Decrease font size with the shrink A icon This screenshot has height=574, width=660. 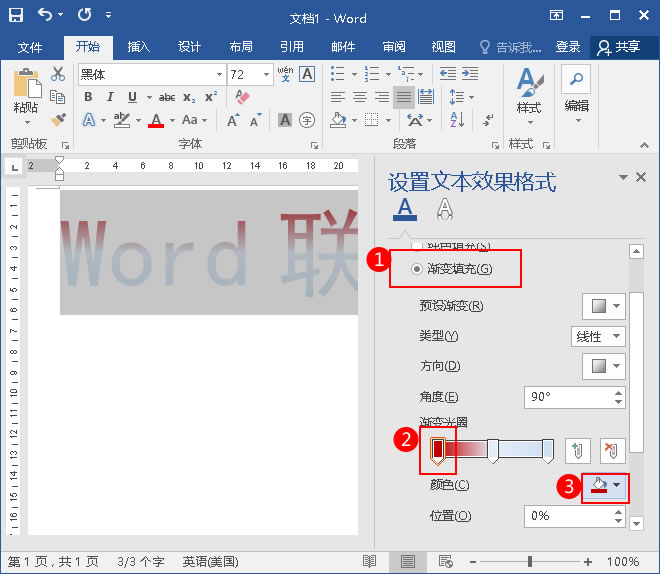click(x=255, y=120)
